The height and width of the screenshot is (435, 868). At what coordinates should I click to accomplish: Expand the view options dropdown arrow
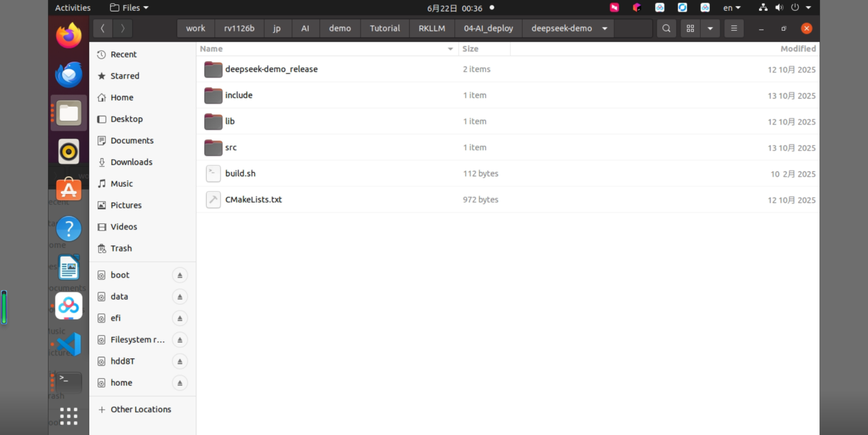[710, 29]
